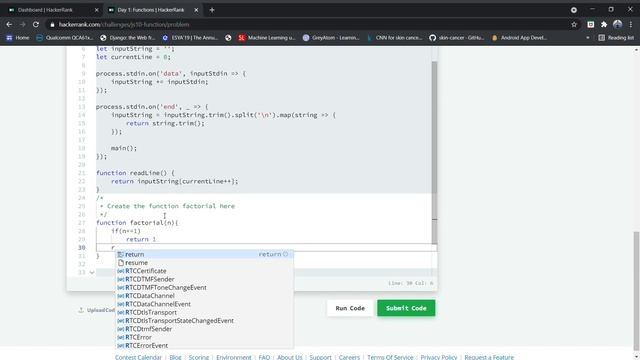Select RTCDTMFSender from suggestions

(x=204, y=279)
